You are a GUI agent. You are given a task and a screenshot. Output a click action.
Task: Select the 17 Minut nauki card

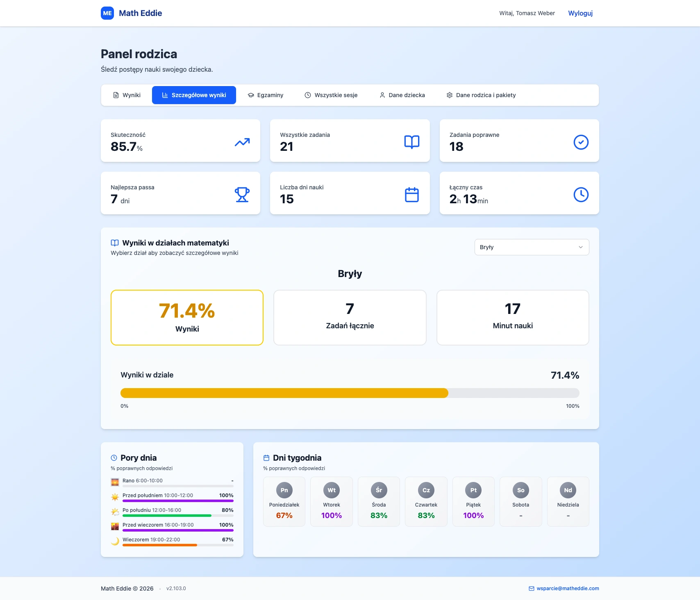[513, 318]
